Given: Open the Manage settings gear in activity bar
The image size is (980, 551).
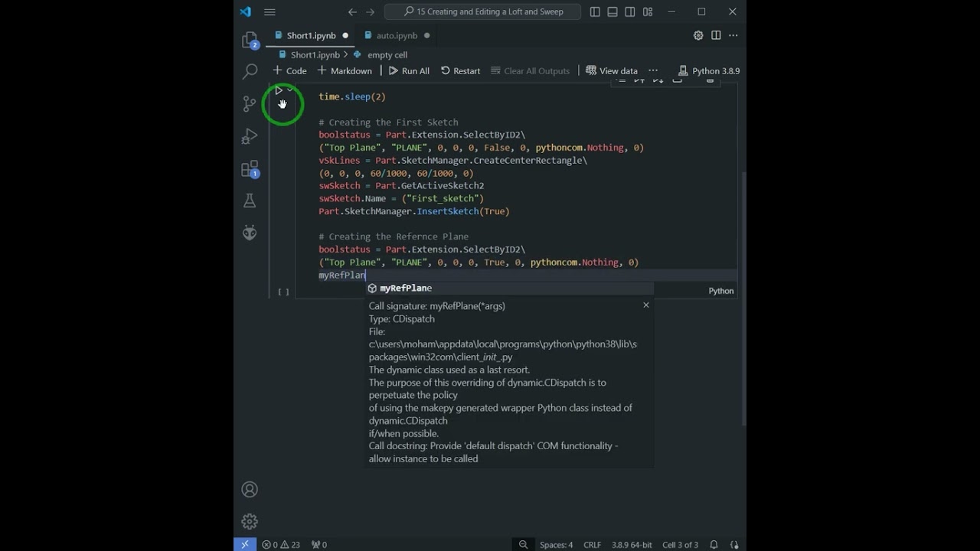Looking at the screenshot, I should pyautogui.click(x=250, y=521).
